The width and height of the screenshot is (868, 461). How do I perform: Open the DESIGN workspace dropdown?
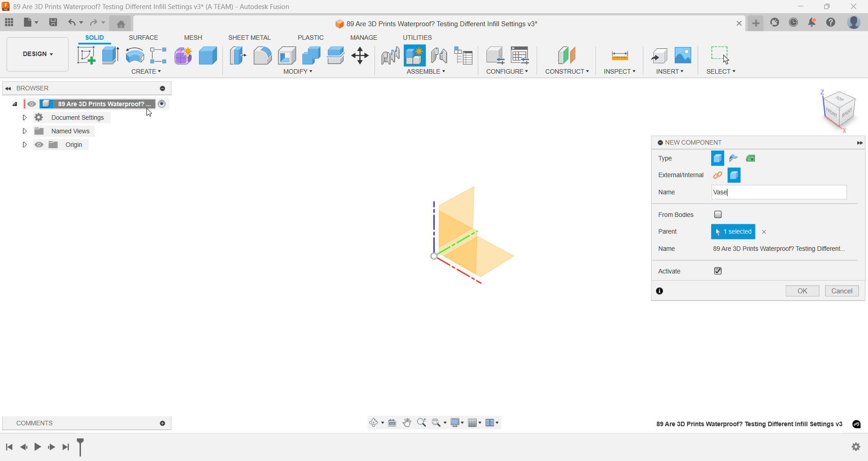click(x=38, y=54)
